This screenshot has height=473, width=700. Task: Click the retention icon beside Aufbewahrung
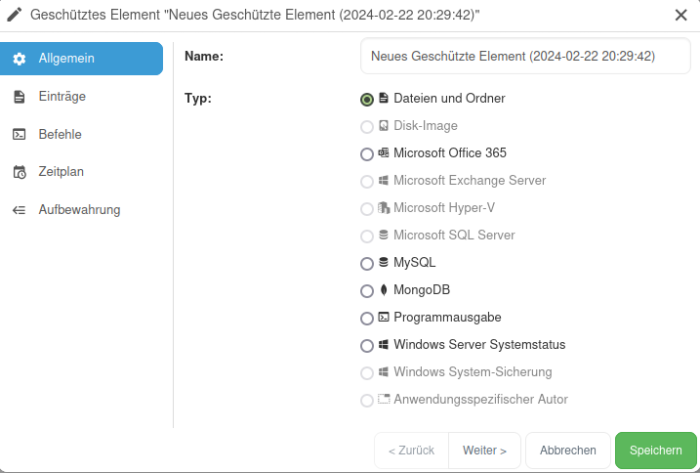pyautogui.click(x=19, y=210)
